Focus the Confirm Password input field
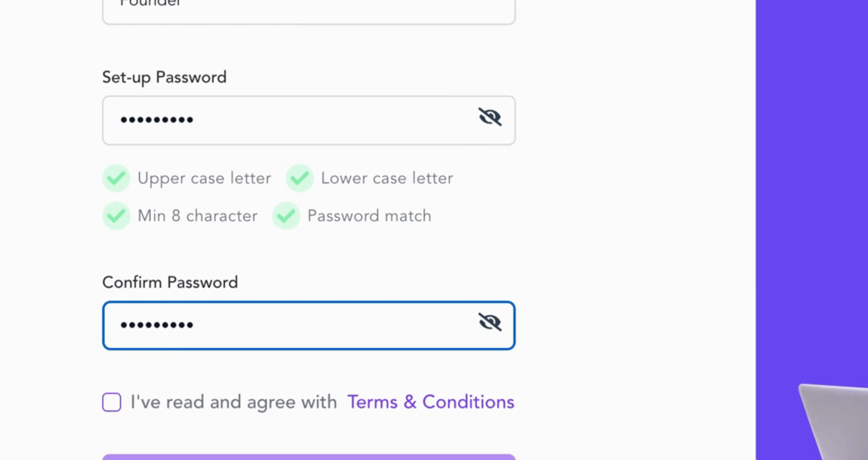868x460 pixels. click(290, 325)
